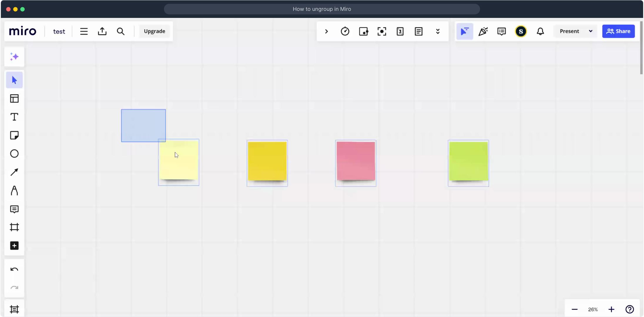644x317 pixels.
Task: Select the Frame tool
Action: [14, 227]
